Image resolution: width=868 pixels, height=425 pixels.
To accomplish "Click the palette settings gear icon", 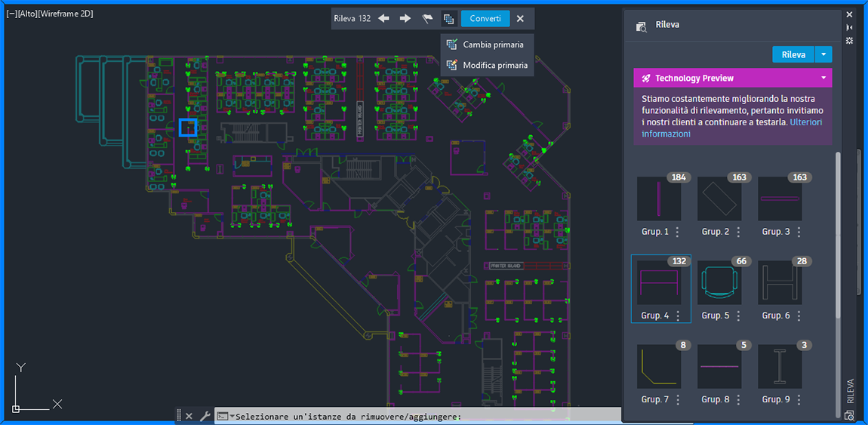I will pyautogui.click(x=850, y=41).
